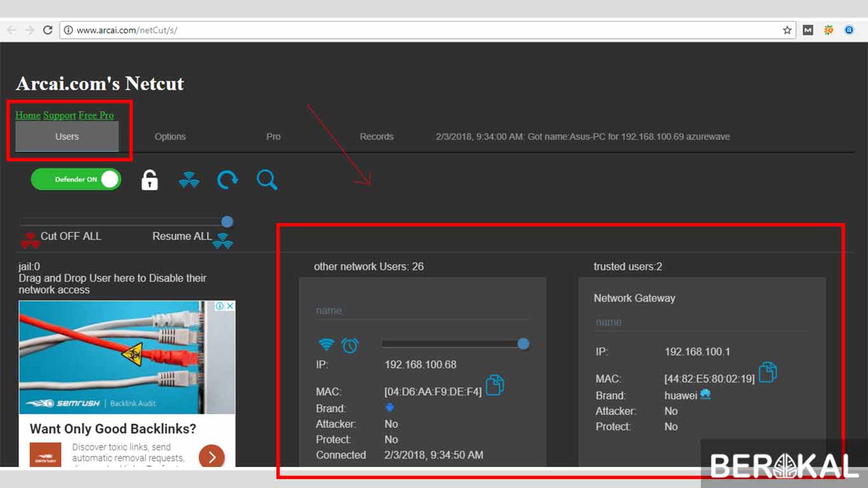Switch to the Options tab
Image resolution: width=868 pixels, height=488 pixels.
(170, 137)
